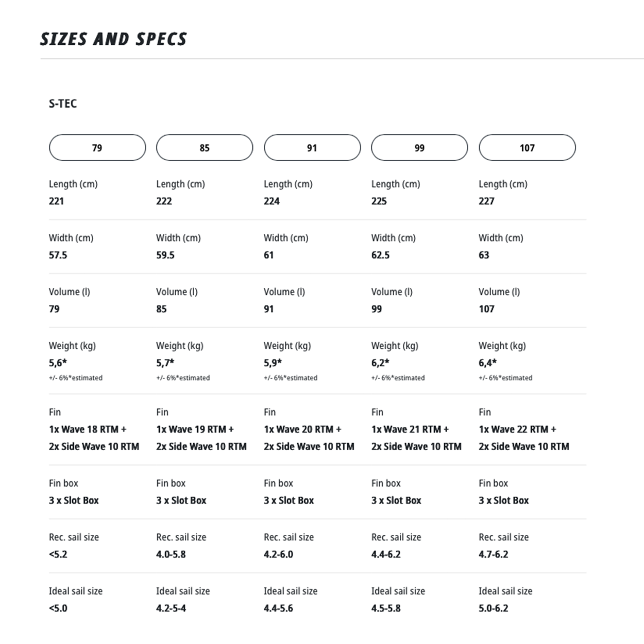Click the 6,4* weight value
This screenshot has height=644, width=644.
[x=487, y=363]
